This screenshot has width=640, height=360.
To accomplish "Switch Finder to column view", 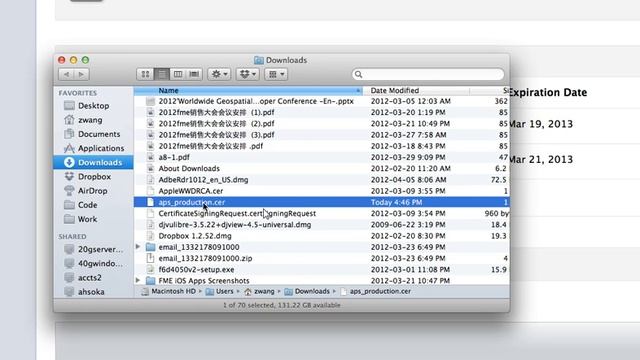I will 178,74.
